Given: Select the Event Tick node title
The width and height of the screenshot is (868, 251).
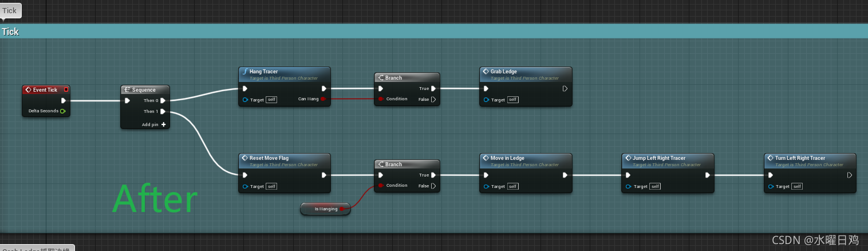Looking at the screenshot, I should click(x=45, y=90).
